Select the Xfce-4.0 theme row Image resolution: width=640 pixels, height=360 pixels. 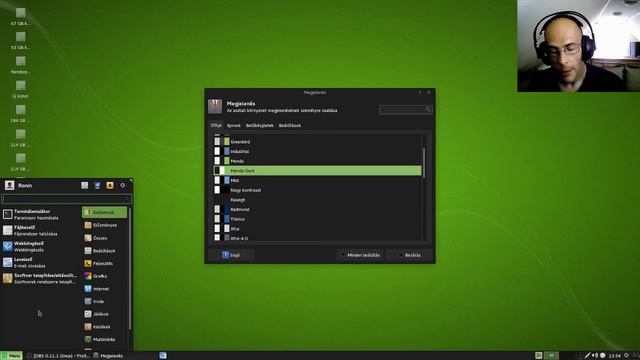tap(318, 238)
